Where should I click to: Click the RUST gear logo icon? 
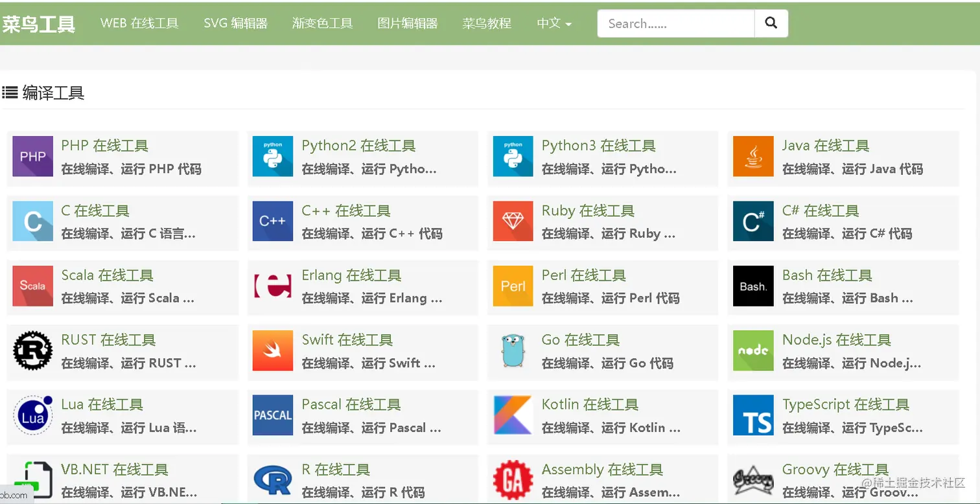pos(33,350)
